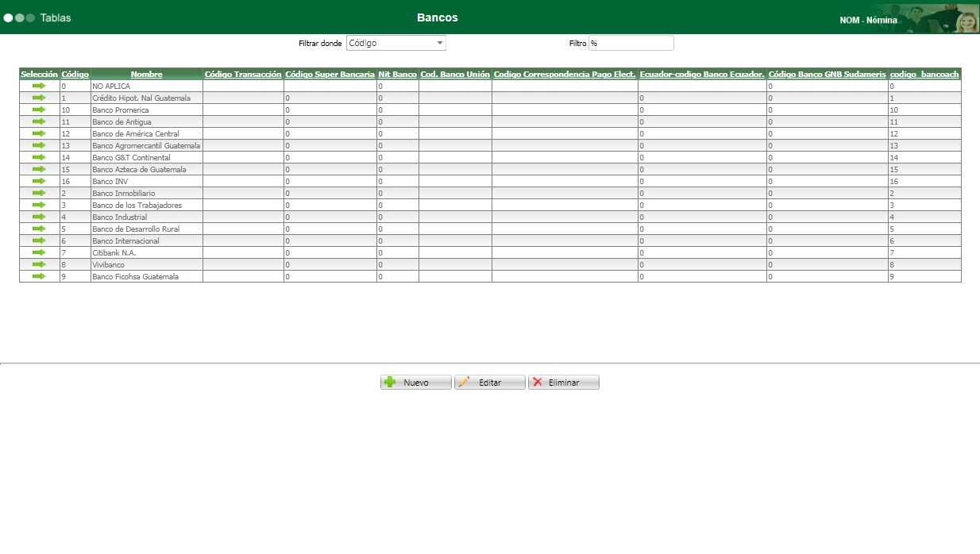Click the Banco Promerica name cell
Screen dimensions: 980x554
click(147, 110)
